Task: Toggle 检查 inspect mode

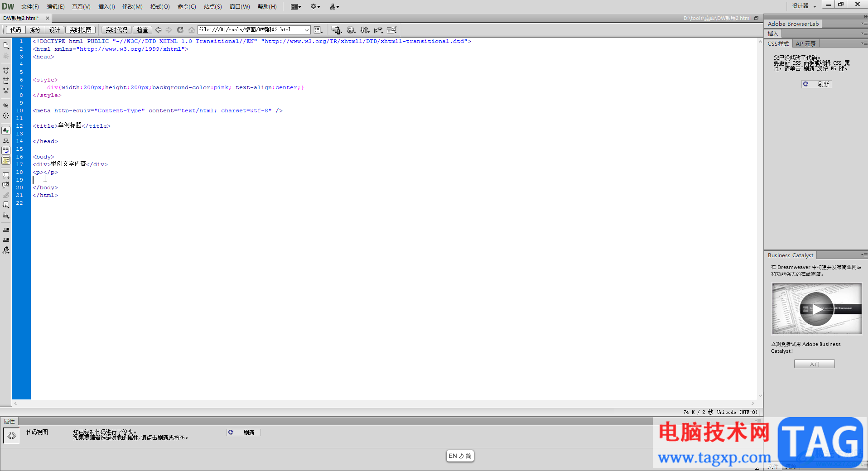Action: click(x=142, y=30)
